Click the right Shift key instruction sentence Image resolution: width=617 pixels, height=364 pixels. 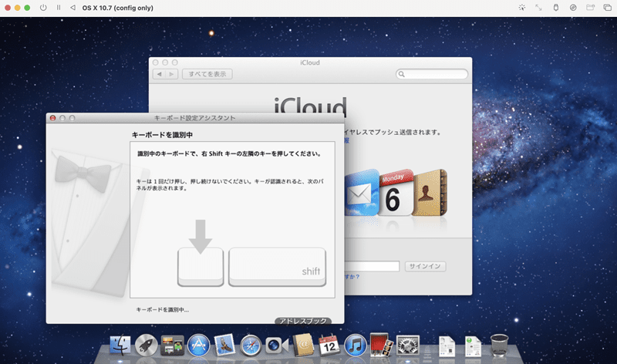[229, 154]
